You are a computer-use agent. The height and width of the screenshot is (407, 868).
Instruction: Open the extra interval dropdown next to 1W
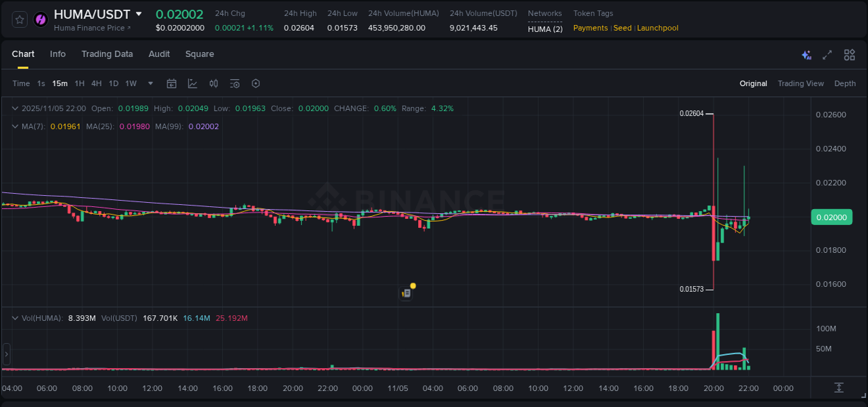click(x=149, y=83)
